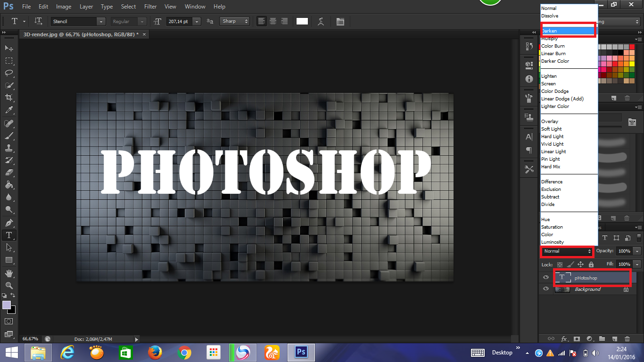Open the Layer menu
Image resolution: width=644 pixels, height=362 pixels.
coord(86,7)
